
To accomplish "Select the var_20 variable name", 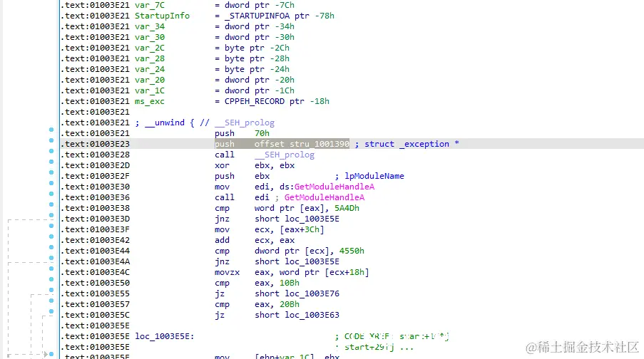I will [150, 80].
